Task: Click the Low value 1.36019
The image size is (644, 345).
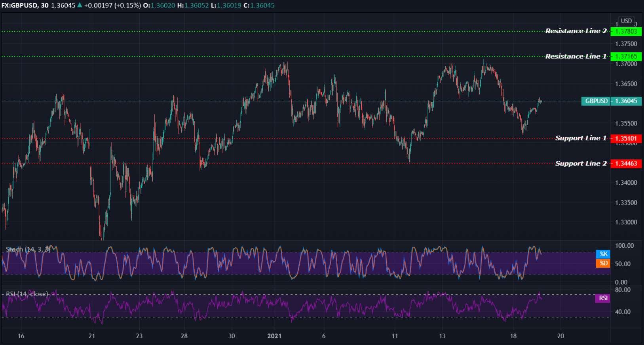Action: 229,6
